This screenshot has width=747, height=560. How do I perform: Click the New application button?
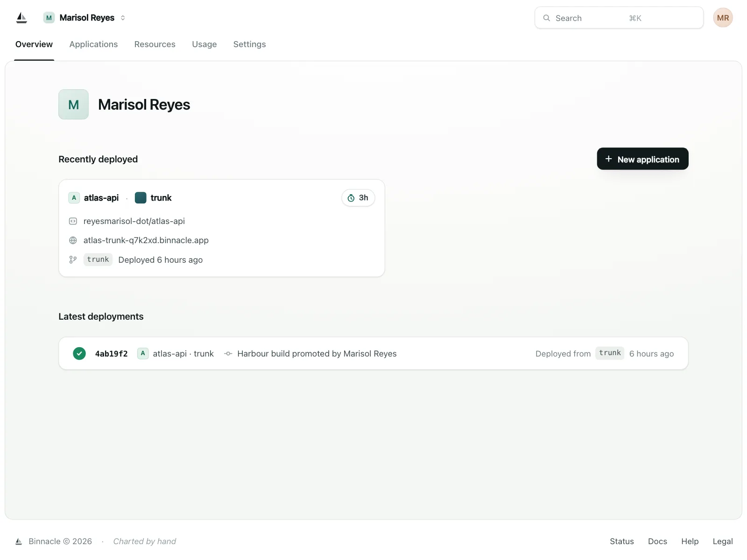click(x=642, y=159)
